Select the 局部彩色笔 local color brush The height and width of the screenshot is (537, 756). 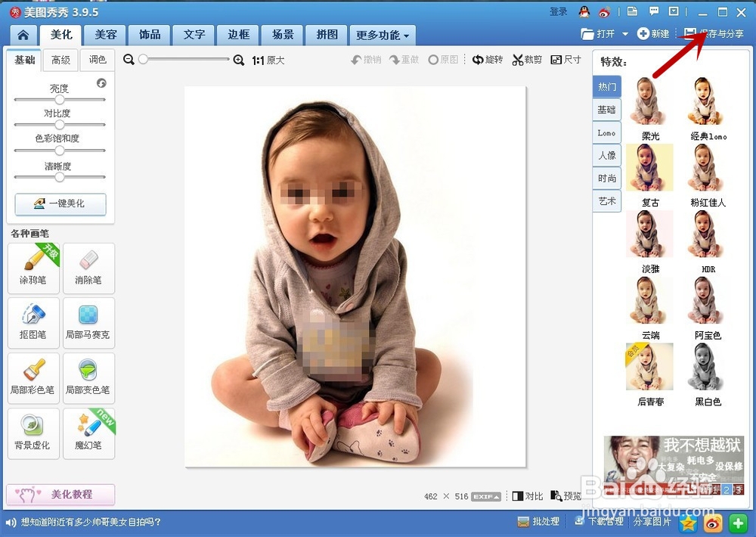pyautogui.click(x=33, y=378)
